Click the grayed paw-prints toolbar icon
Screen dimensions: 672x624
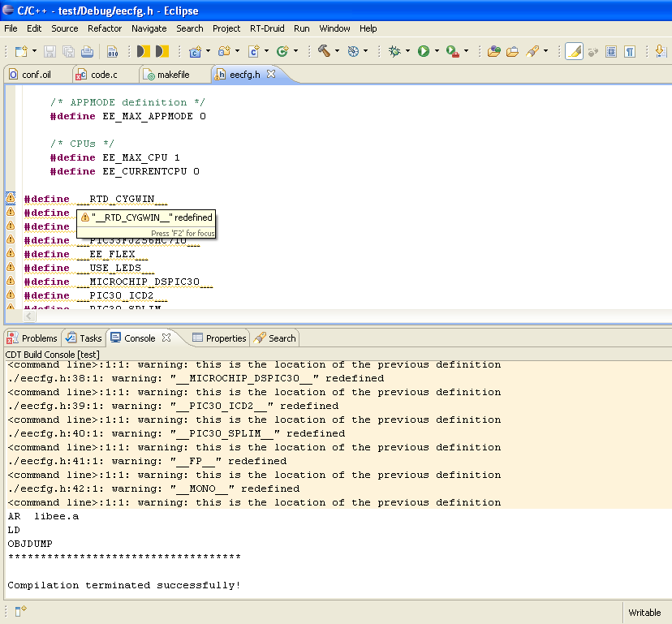[x=592, y=52]
